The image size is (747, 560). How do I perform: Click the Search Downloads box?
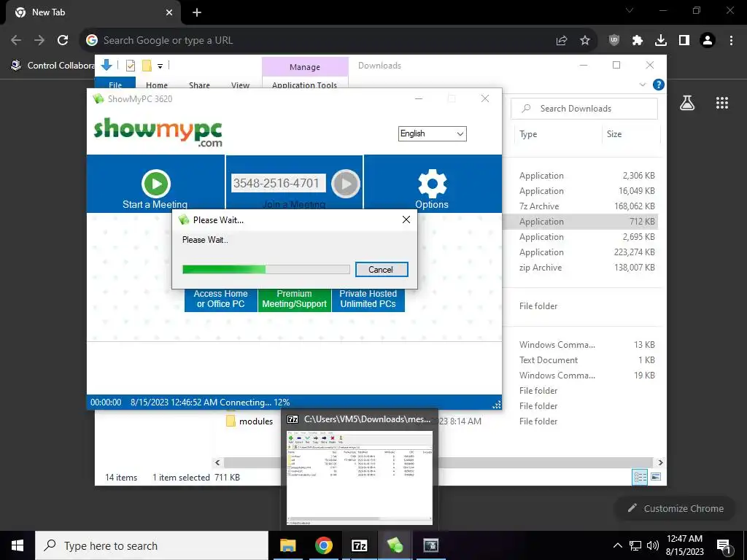click(x=584, y=109)
